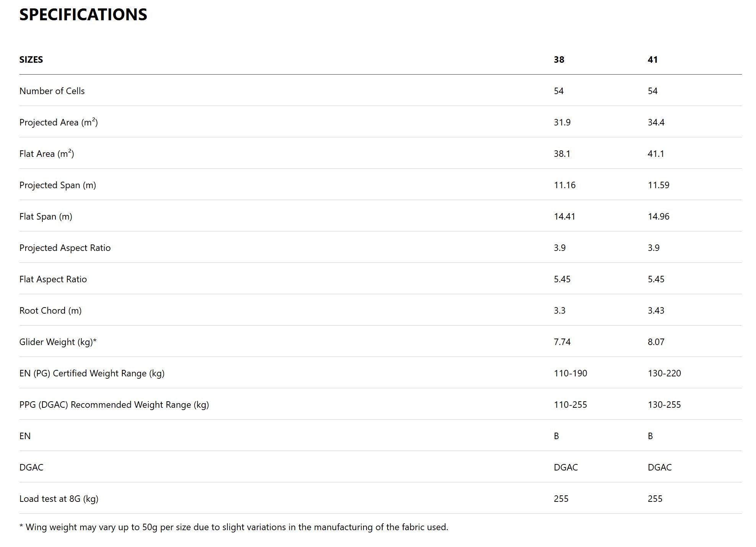Image resolution: width=756 pixels, height=547 pixels.
Task: Click the PPG (DGAC) Recommended Weight Range label
Action: pyautogui.click(x=114, y=405)
